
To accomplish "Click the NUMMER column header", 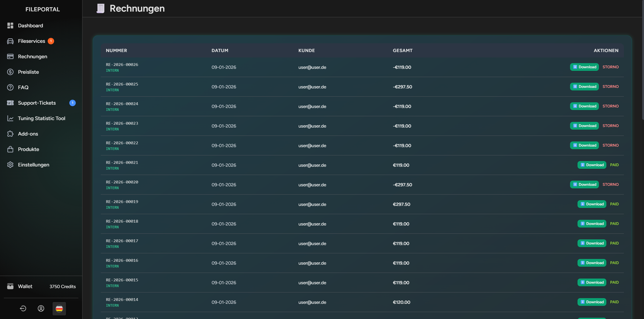I will coord(116,51).
